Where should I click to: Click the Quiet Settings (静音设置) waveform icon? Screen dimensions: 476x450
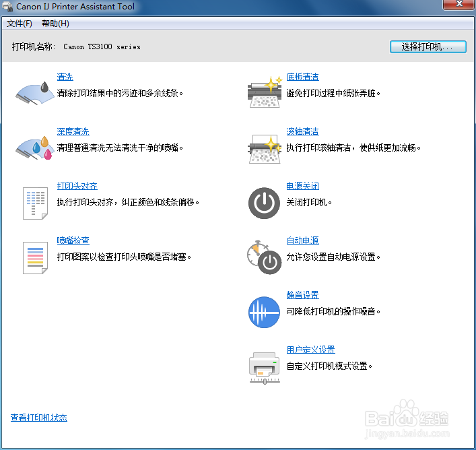tap(264, 312)
